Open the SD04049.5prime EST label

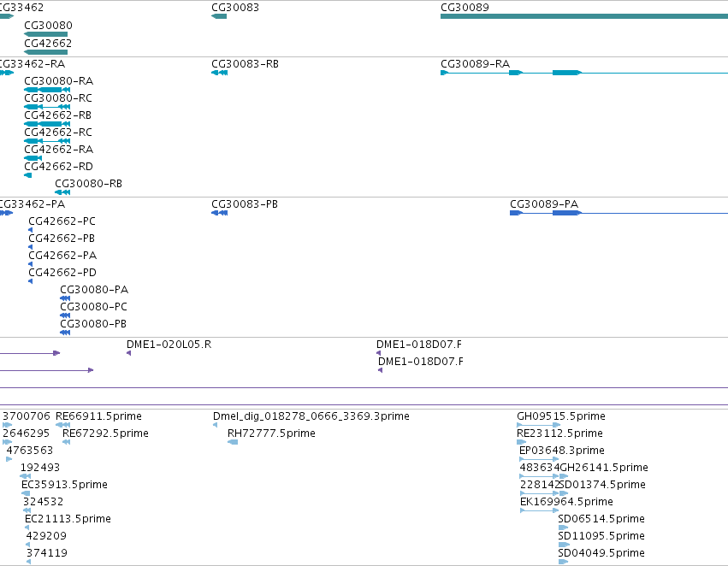tap(601, 553)
